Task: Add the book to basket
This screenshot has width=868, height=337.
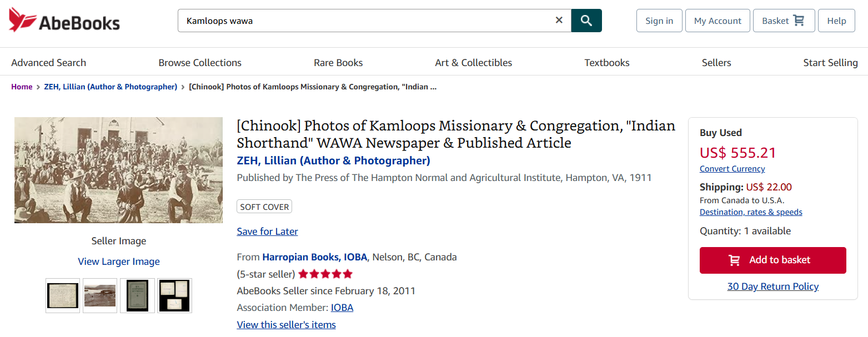Action: click(772, 260)
